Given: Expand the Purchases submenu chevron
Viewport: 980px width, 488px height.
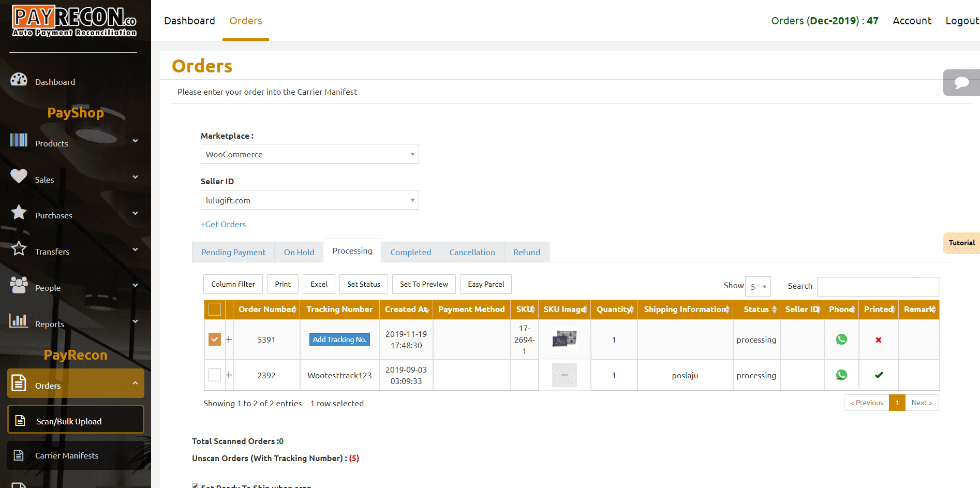Looking at the screenshot, I should pyautogui.click(x=135, y=213).
